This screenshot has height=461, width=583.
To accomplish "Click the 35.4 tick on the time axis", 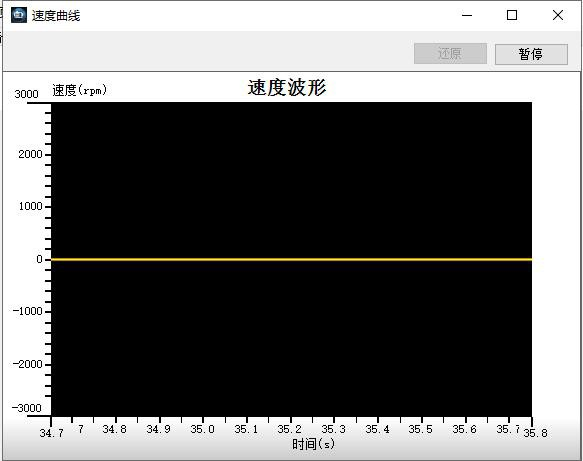I will point(377,429).
